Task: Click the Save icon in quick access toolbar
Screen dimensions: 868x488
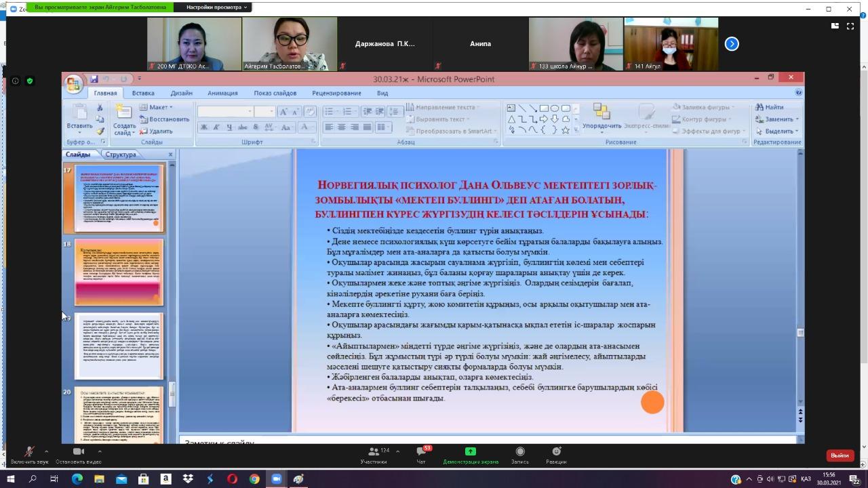Action: click(x=94, y=79)
